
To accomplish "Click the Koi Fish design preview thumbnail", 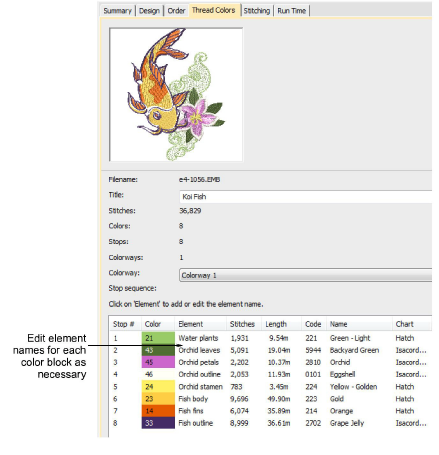I will pos(176,95).
